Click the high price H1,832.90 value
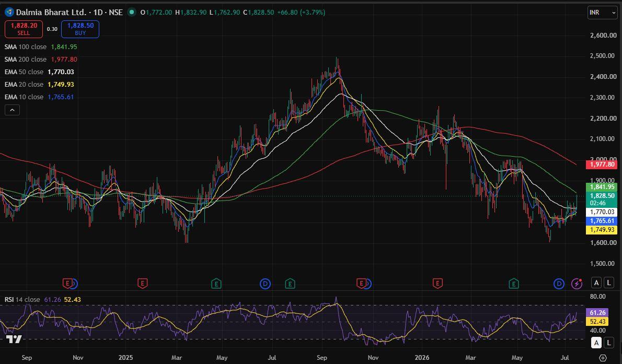622x364 pixels. pyautogui.click(x=191, y=13)
